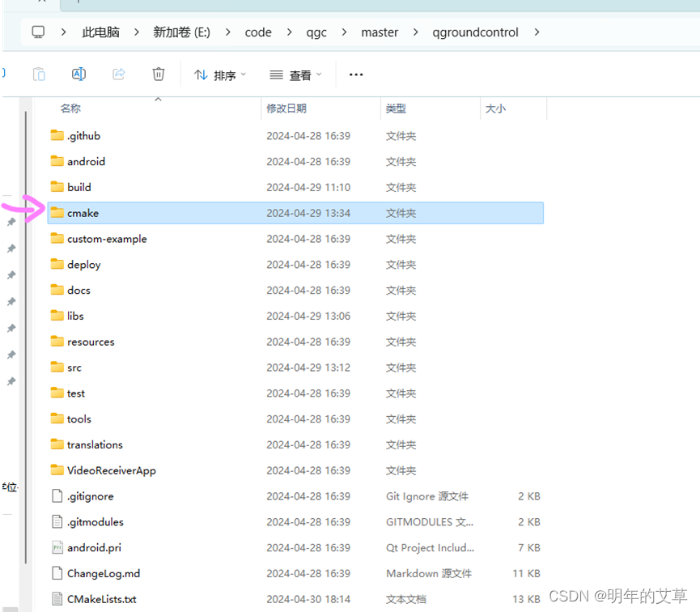700x612 pixels.
Task: Sort by 大小 column header
Action: pos(495,108)
